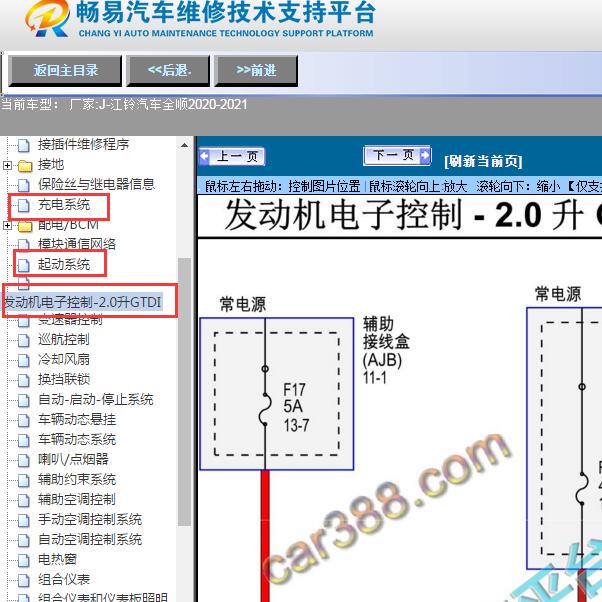The image size is (602, 602).
Task: Go forward with the >>前进 button
Action: [256, 71]
